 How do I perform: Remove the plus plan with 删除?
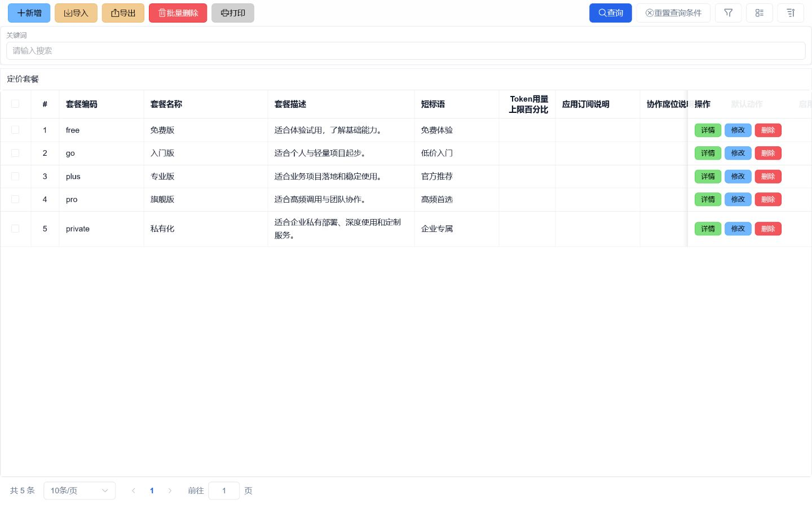pyautogui.click(x=768, y=177)
